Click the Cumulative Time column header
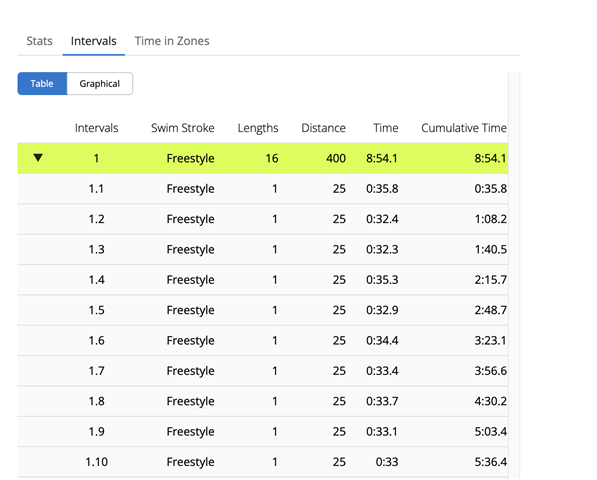The height and width of the screenshot is (480, 597). click(464, 128)
